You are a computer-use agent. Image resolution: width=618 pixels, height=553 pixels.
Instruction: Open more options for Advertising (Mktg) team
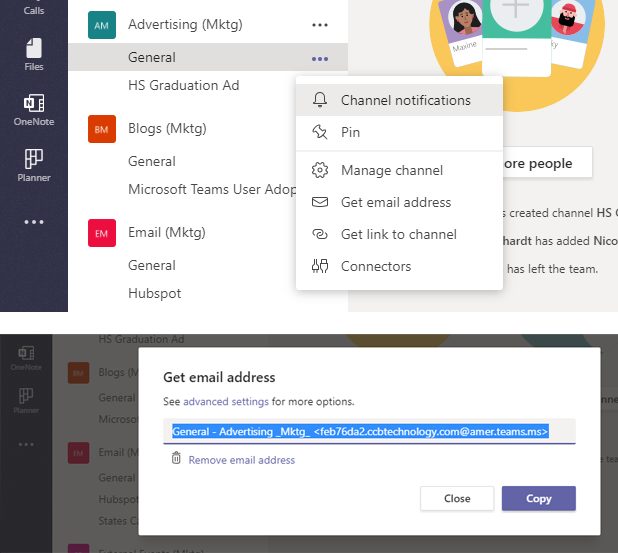pyautogui.click(x=320, y=25)
